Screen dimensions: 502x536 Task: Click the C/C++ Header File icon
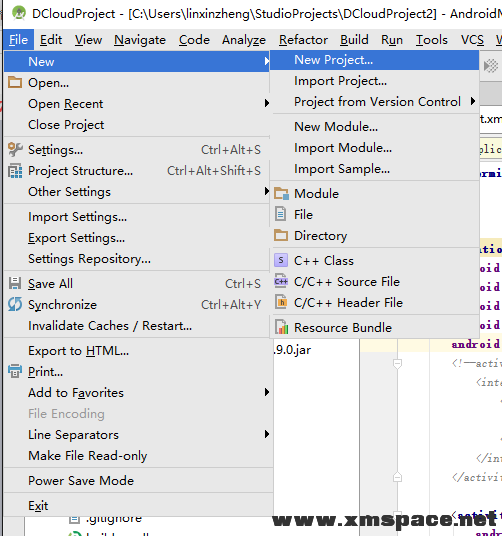[x=281, y=302]
